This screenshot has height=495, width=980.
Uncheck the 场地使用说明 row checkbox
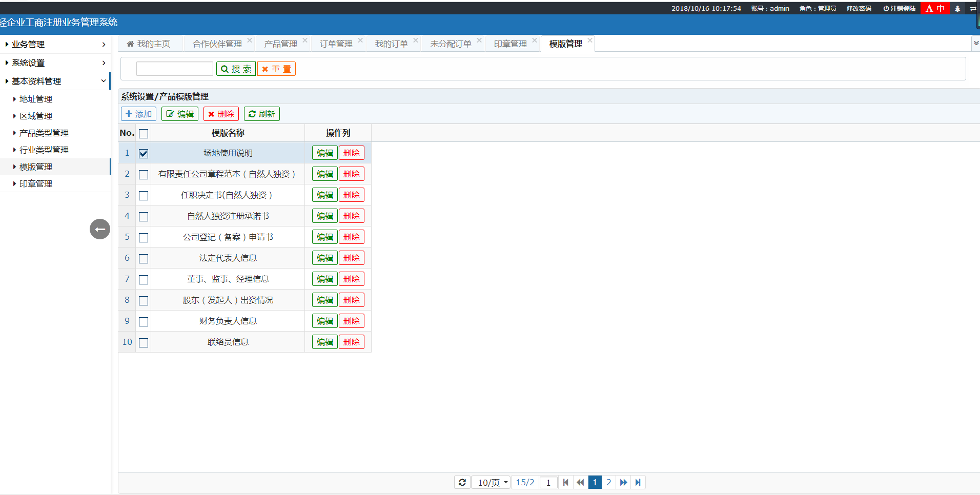pos(144,154)
